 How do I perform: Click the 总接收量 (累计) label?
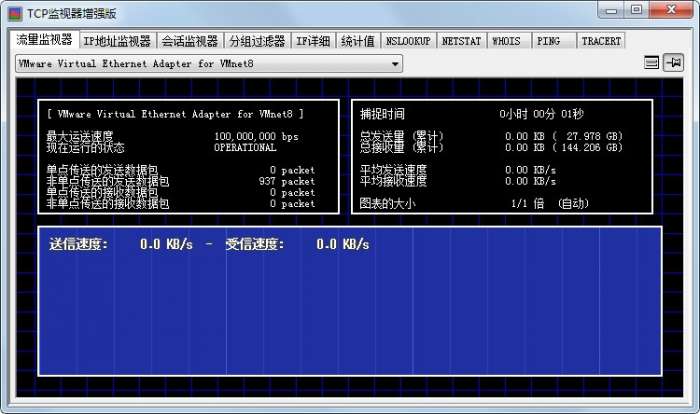[x=401, y=147]
